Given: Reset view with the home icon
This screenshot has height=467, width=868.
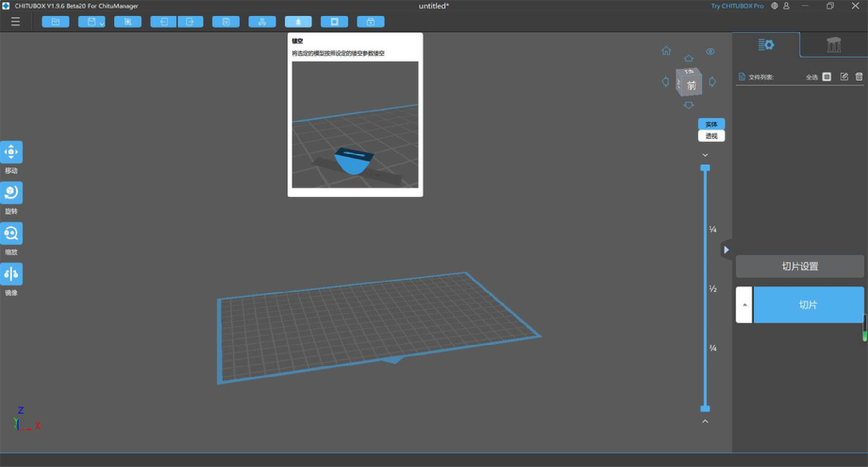Looking at the screenshot, I should (x=666, y=51).
